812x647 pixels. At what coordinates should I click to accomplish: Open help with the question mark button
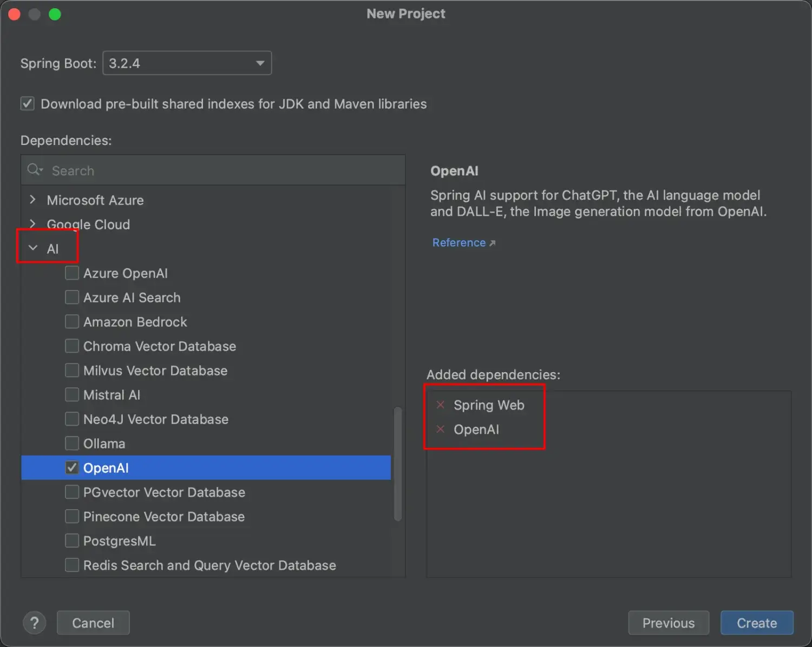(34, 623)
